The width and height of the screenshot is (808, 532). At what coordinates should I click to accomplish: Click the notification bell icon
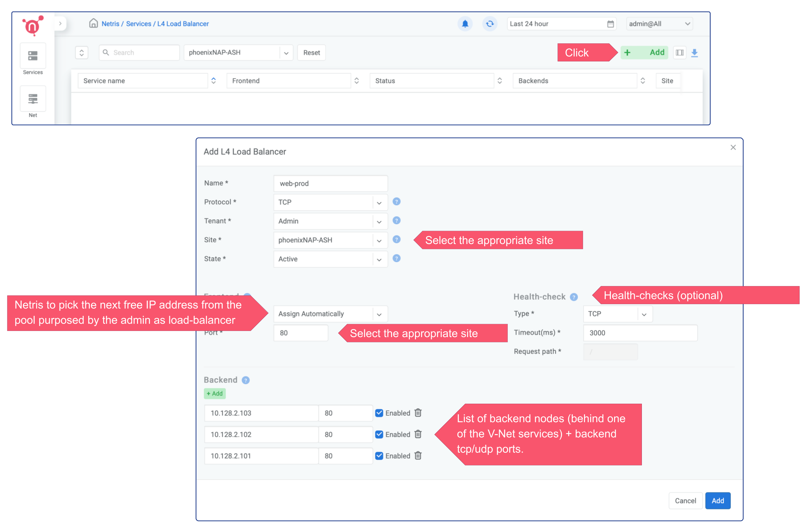tap(465, 24)
